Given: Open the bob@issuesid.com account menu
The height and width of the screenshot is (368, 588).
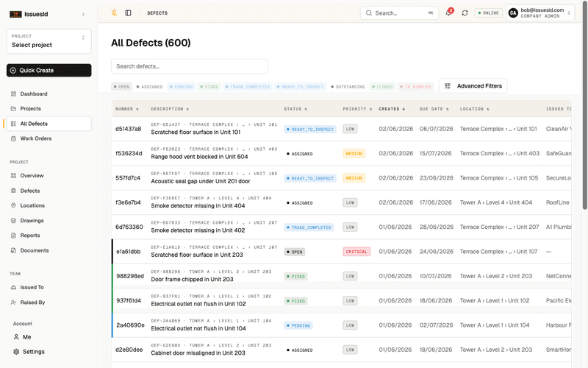Looking at the screenshot, I should (x=540, y=13).
